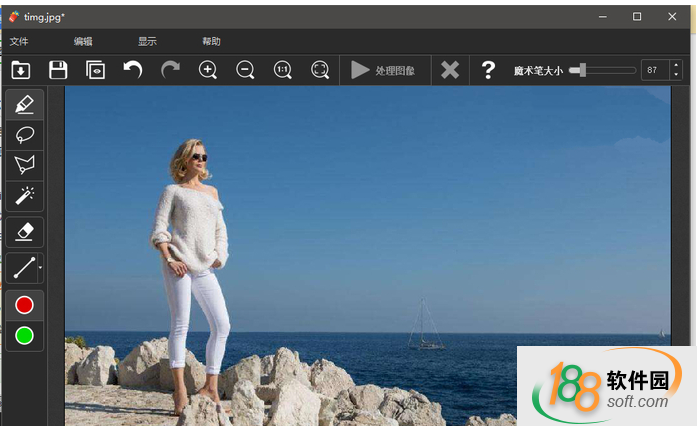The image size is (697, 426).
Task: Set zoom to 1:1 actual size
Action: pyautogui.click(x=283, y=70)
